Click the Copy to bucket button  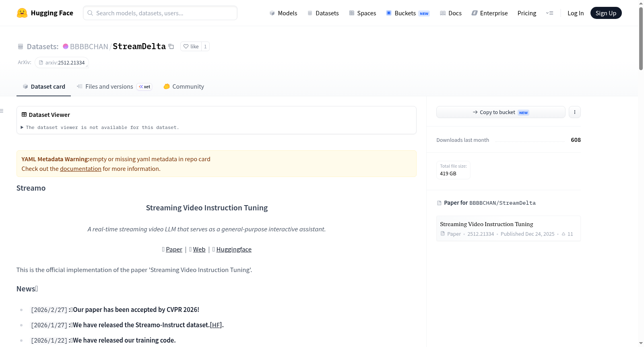pos(501,112)
